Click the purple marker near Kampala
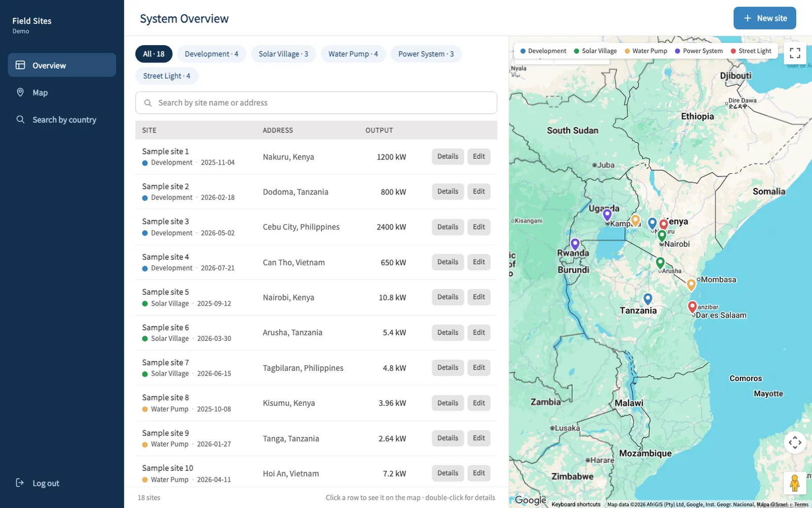 pos(607,215)
